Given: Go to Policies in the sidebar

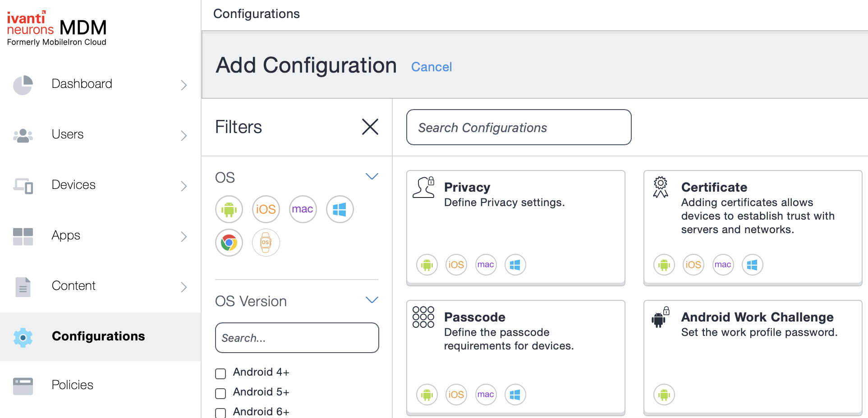Looking at the screenshot, I should [x=72, y=385].
